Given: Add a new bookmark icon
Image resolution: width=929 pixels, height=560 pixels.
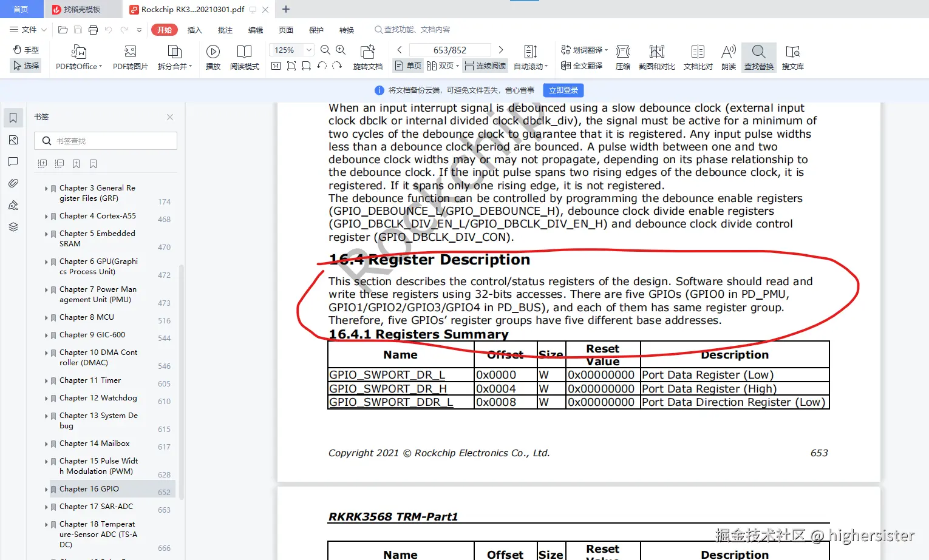Looking at the screenshot, I should tap(76, 164).
